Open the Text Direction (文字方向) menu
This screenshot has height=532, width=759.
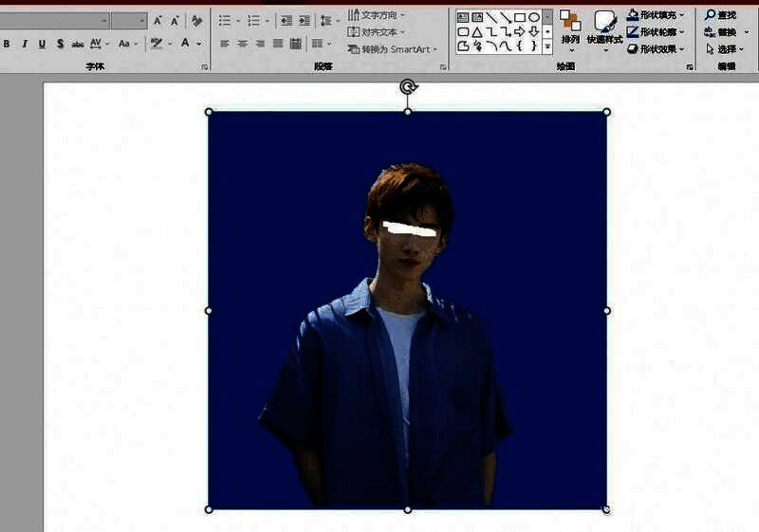pos(377,15)
